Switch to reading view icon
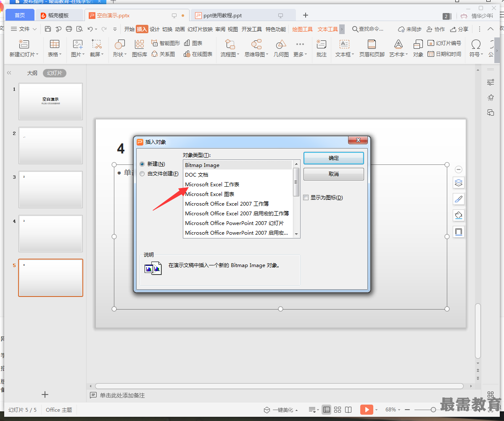 (x=348, y=409)
